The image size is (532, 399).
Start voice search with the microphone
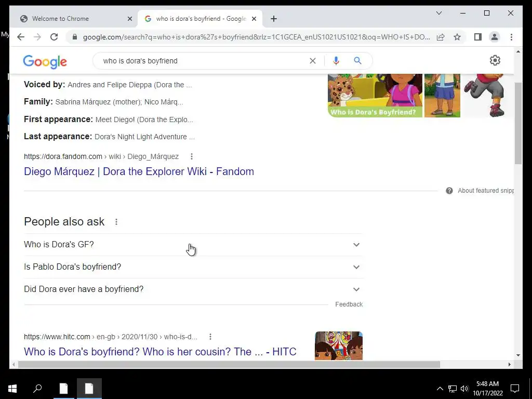pyautogui.click(x=336, y=61)
